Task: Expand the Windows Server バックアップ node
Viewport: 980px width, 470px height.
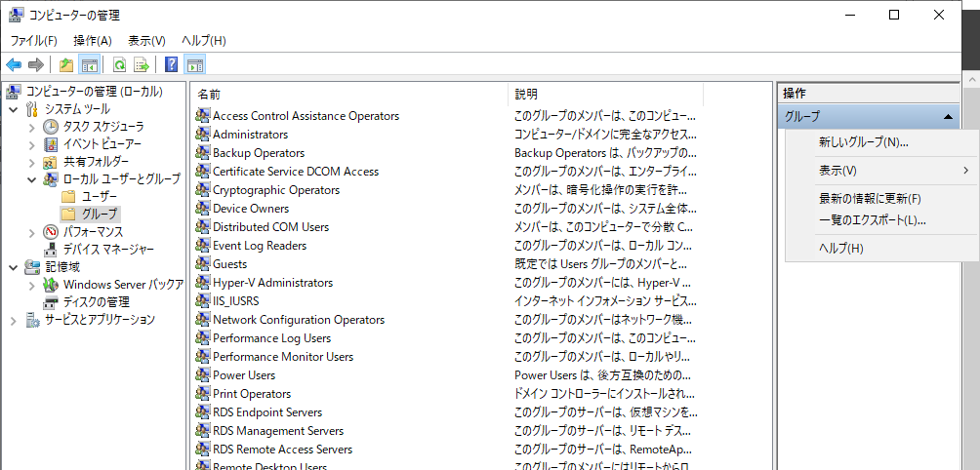Action: coord(32,286)
